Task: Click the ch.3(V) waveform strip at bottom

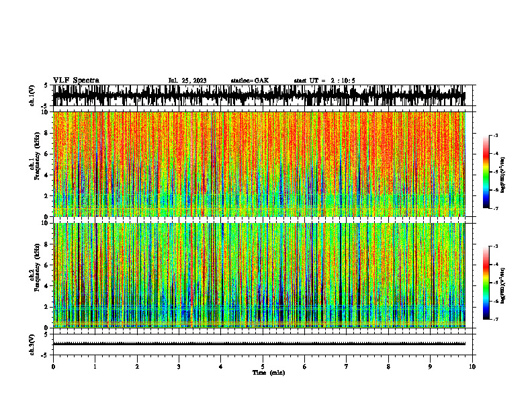Action: (259, 344)
